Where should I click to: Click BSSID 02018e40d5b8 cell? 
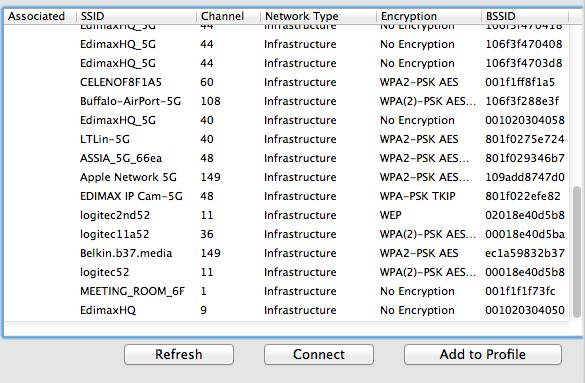[x=525, y=215]
